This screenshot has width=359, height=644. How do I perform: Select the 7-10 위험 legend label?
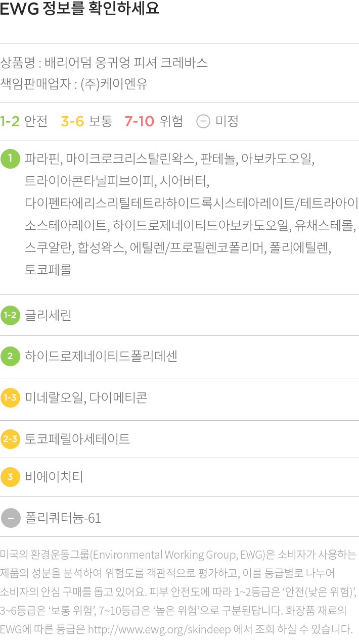click(154, 122)
